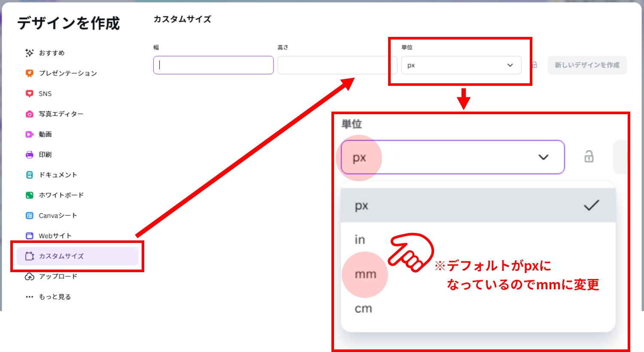Select the ドキュメント category icon
Image resolution: width=644 pixels, height=352 pixels.
29,175
